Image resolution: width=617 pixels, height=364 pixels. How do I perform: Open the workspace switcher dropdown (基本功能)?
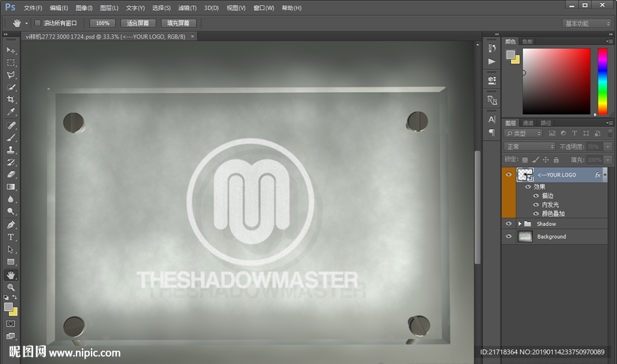pyautogui.click(x=587, y=24)
